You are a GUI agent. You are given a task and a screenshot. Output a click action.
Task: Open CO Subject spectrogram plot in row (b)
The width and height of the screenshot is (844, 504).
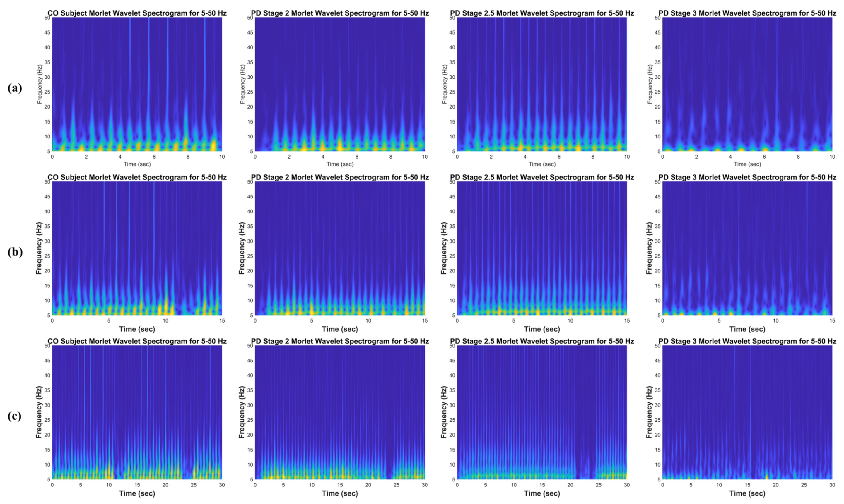point(137,248)
